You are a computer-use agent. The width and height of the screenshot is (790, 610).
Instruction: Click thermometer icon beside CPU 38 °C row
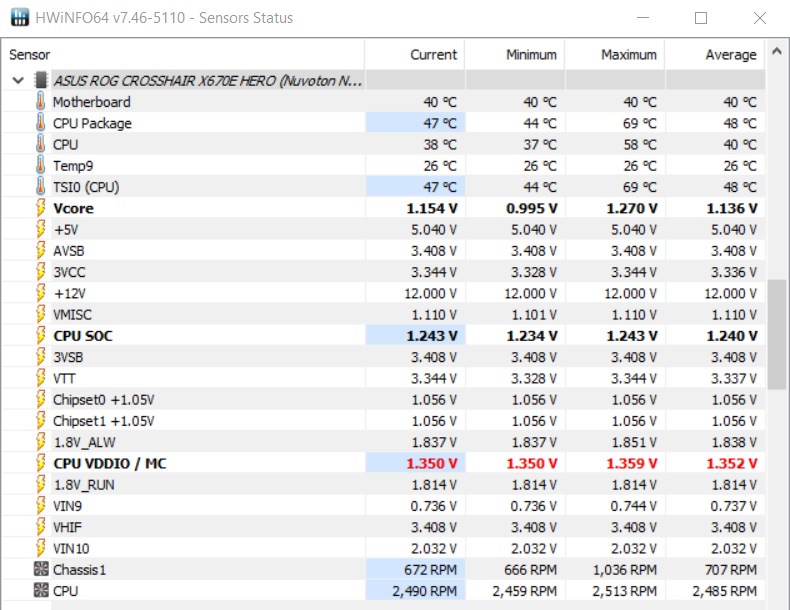click(x=40, y=144)
